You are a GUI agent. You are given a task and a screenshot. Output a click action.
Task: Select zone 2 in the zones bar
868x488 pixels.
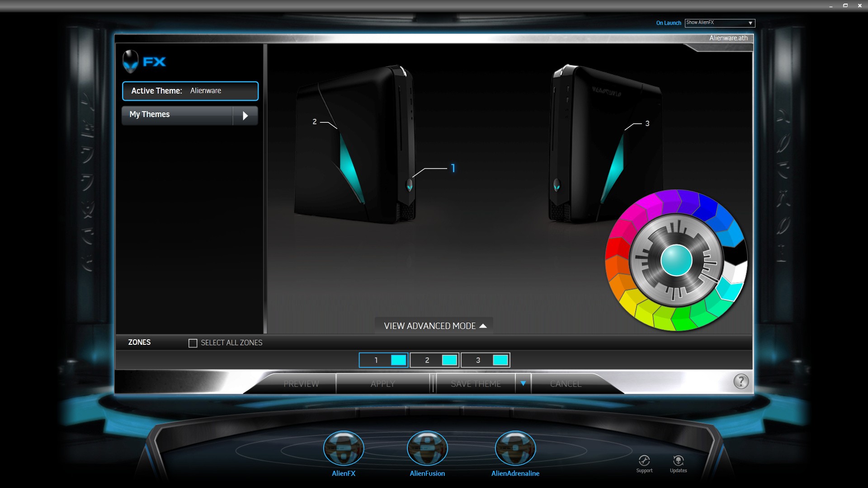point(434,360)
